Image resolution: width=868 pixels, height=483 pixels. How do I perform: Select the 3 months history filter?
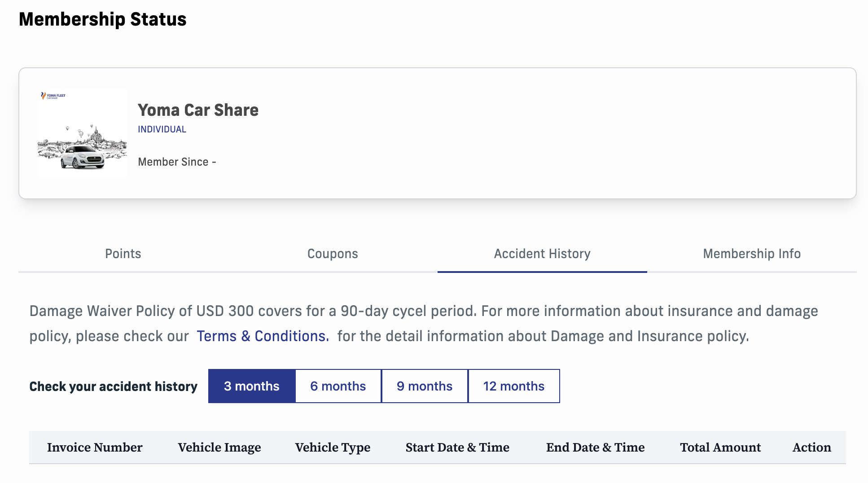[x=252, y=386]
